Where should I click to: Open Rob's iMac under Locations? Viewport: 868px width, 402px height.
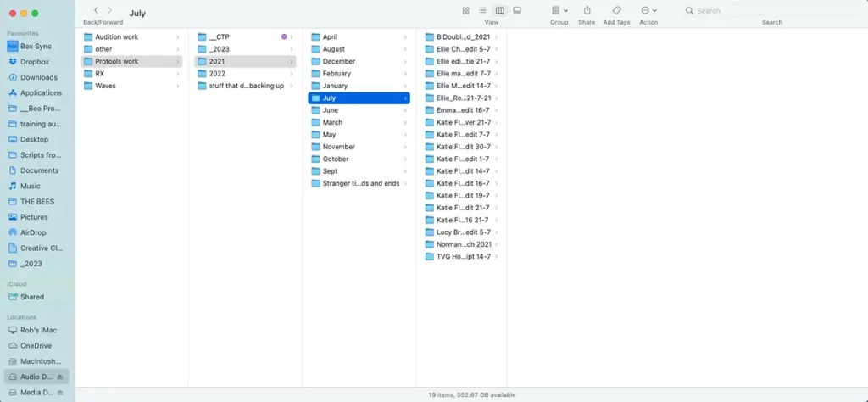[38, 330]
